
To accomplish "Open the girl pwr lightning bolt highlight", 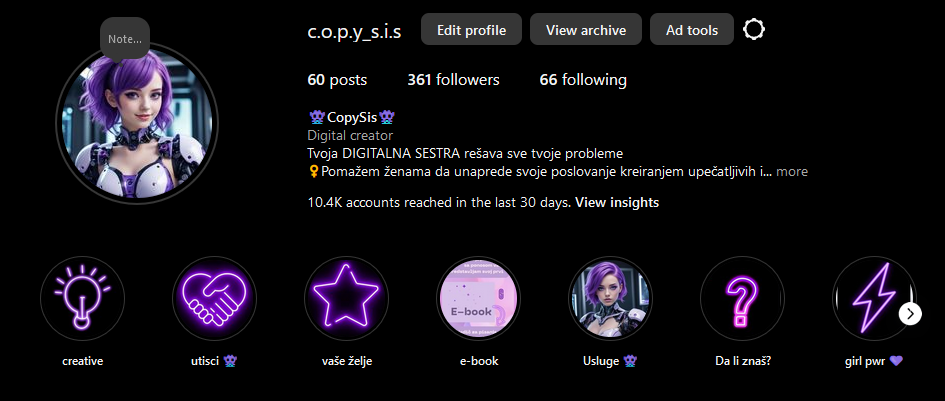I will coord(874,298).
